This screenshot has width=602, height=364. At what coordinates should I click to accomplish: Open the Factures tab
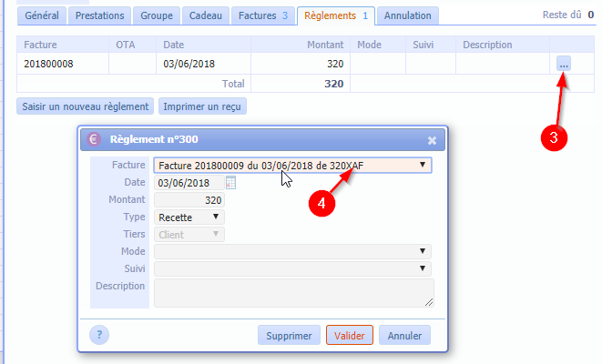[262, 16]
